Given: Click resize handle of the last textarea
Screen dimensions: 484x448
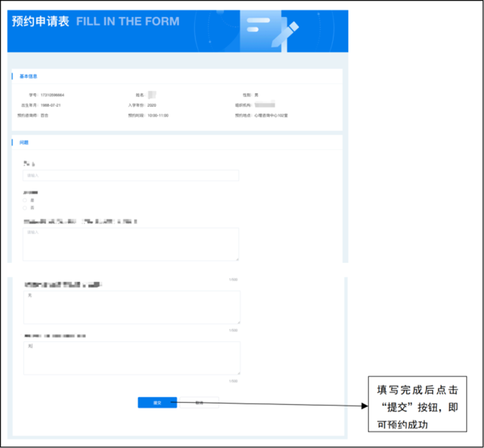Looking at the screenshot, I should [x=238, y=372].
